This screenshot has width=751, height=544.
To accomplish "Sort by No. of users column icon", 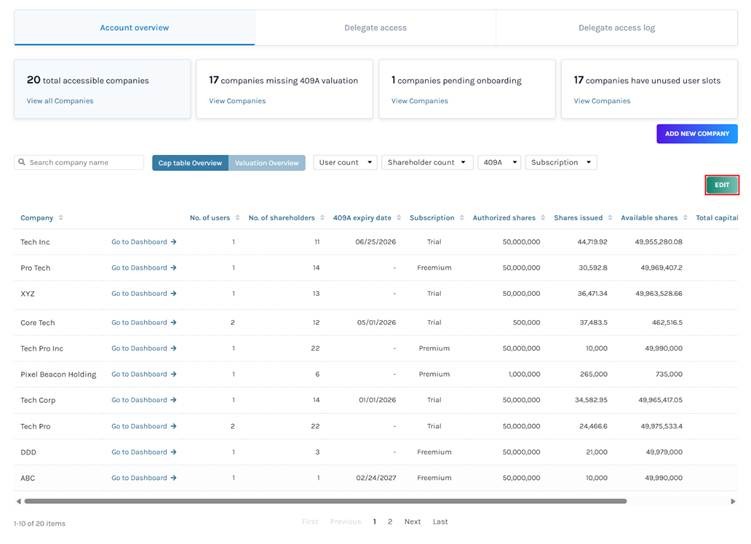I will tap(238, 218).
